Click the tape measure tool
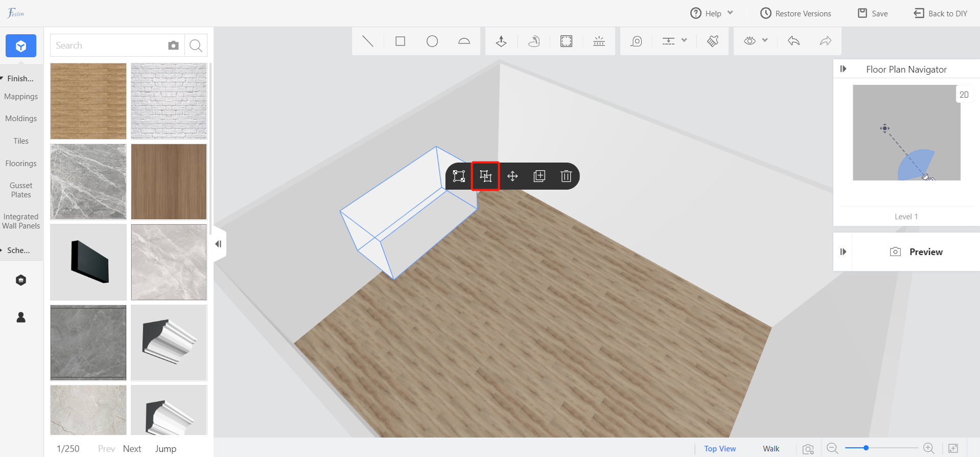This screenshot has width=980, height=457. (x=636, y=41)
